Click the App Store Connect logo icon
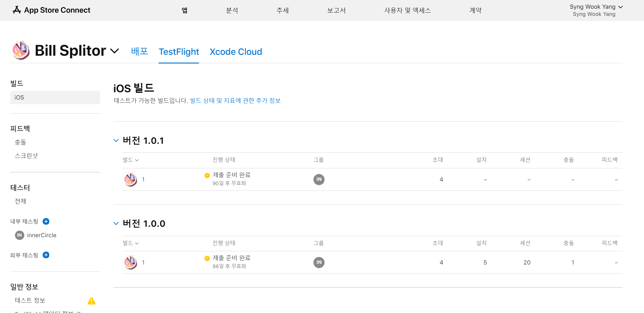Viewport: 644px width, 313px height. click(17, 10)
